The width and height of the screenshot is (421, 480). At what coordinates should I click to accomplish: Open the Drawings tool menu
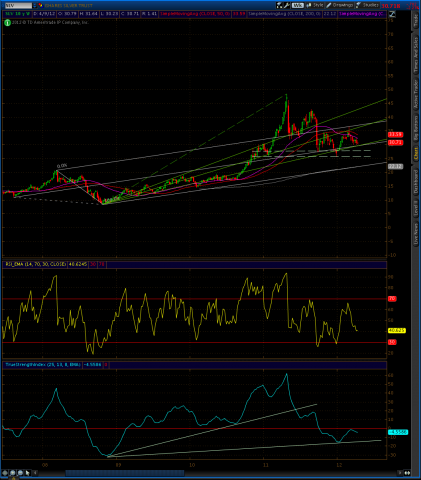click(x=340, y=5)
